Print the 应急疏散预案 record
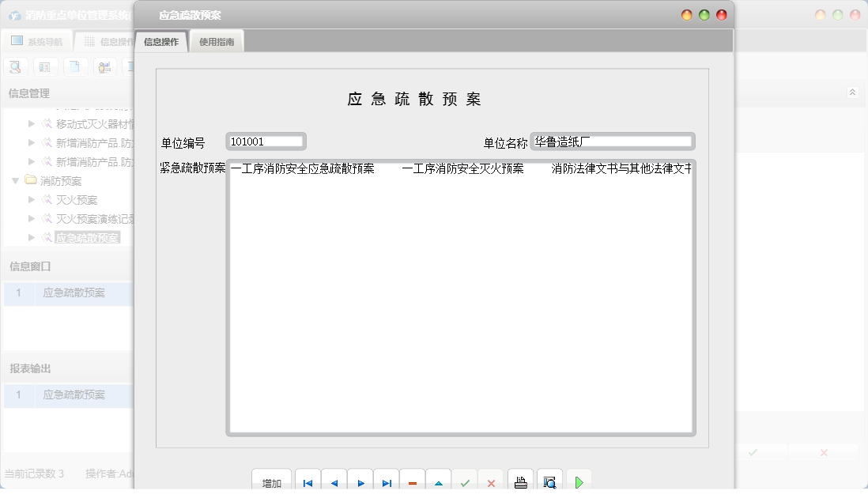Image resolution: width=868 pixels, height=502 pixels. (519, 480)
